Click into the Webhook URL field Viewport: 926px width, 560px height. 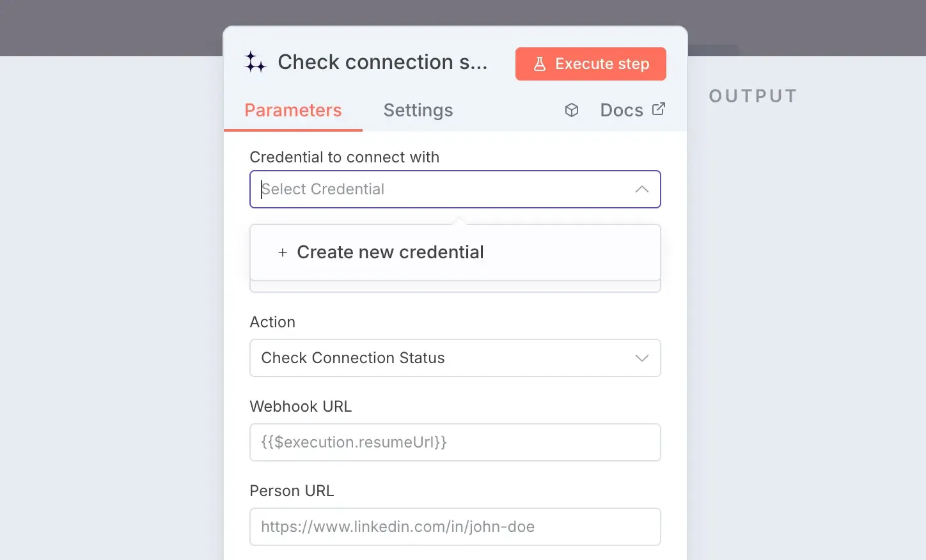pyautogui.click(x=455, y=442)
